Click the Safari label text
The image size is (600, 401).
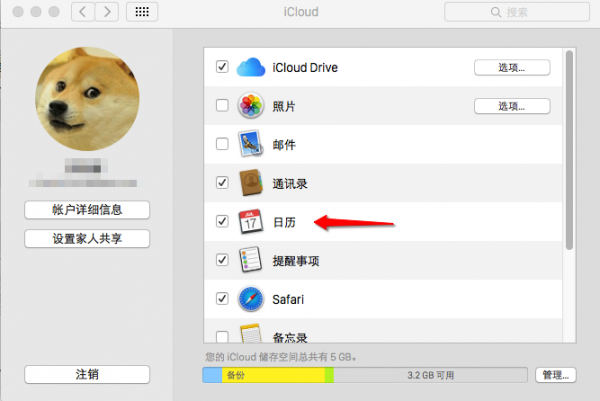[288, 299]
